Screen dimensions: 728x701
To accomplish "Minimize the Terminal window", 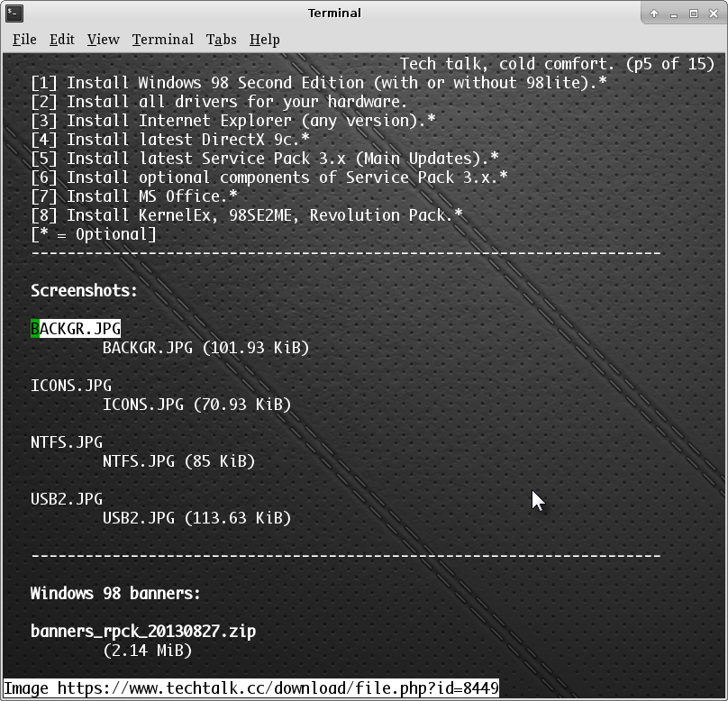I will point(674,14).
